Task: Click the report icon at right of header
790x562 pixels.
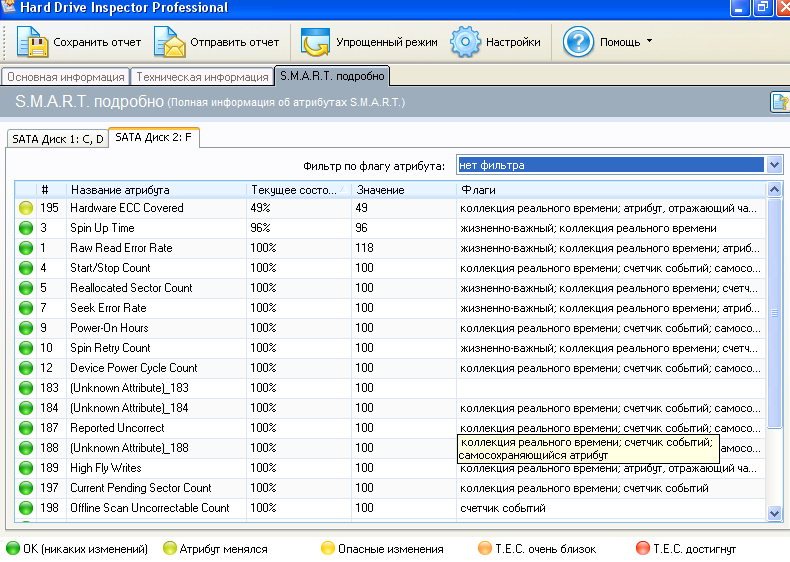Action: click(x=779, y=102)
